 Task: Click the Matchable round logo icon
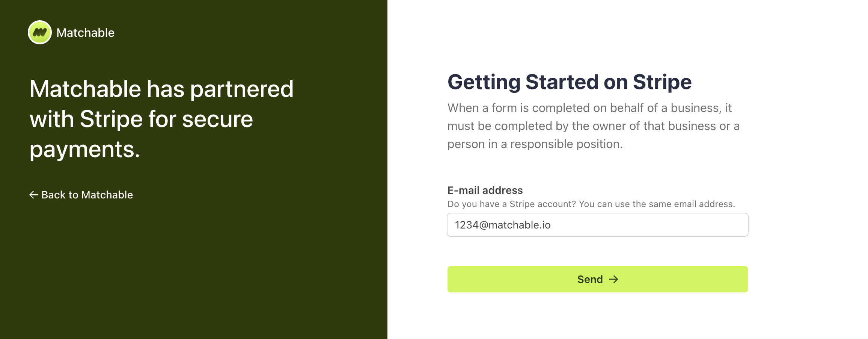click(40, 33)
